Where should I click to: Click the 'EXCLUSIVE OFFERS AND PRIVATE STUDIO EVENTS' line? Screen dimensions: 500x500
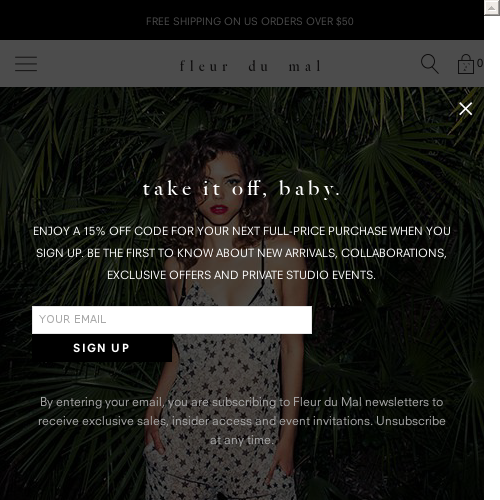point(241,275)
